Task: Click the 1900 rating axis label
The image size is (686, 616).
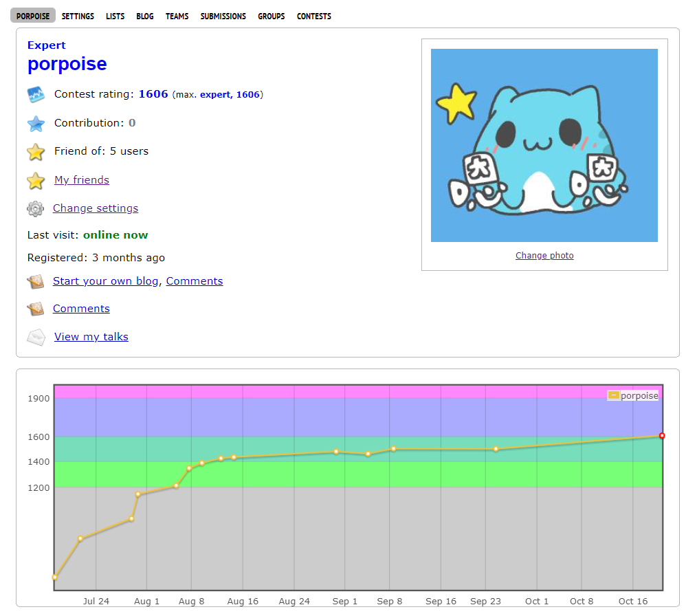Action: coord(38,399)
